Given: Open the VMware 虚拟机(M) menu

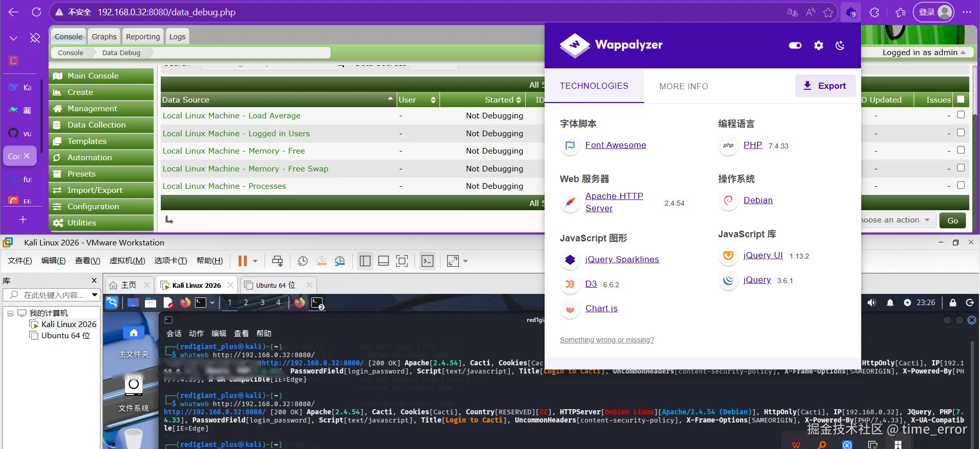Looking at the screenshot, I should coord(128,261).
